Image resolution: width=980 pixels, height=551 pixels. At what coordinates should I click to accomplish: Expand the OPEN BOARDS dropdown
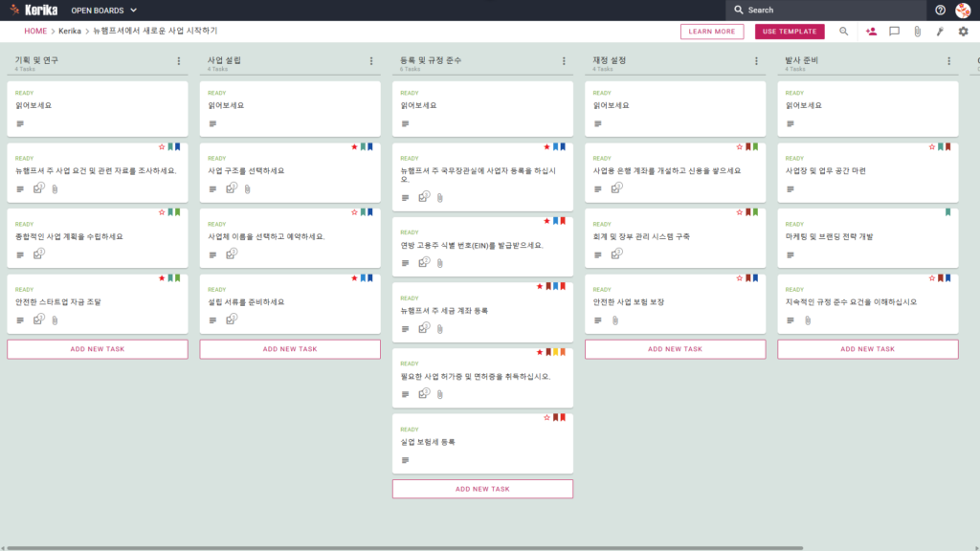[x=103, y=10]
